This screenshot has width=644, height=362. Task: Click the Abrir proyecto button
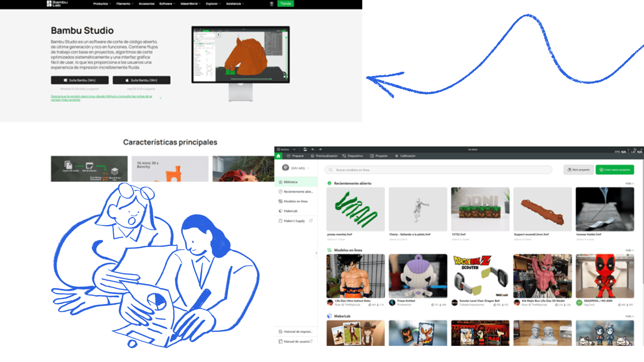pos(578,170)
